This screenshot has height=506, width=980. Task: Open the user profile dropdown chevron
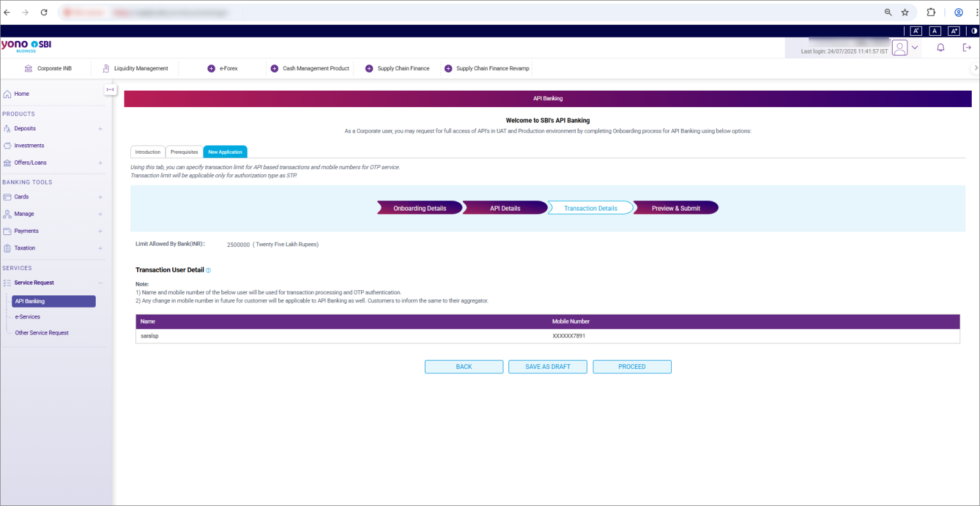coord(914,47)
